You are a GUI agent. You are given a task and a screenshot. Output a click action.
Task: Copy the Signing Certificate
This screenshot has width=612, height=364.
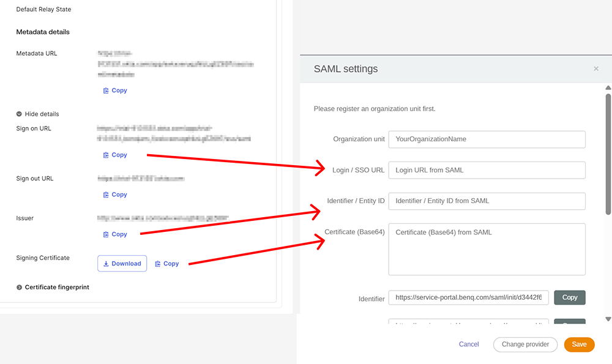[x=166, y=264]
